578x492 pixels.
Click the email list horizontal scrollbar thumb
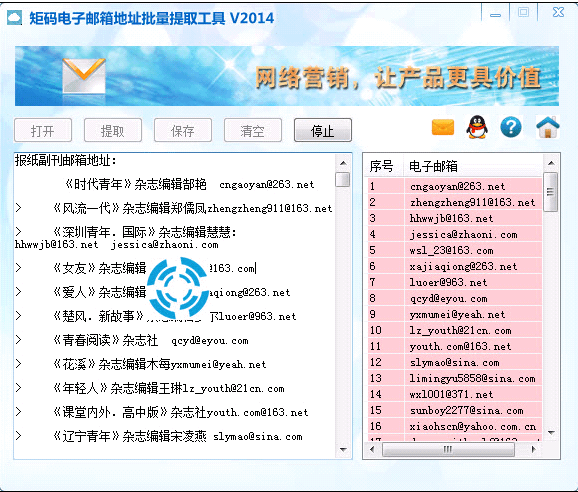point(448,449)
